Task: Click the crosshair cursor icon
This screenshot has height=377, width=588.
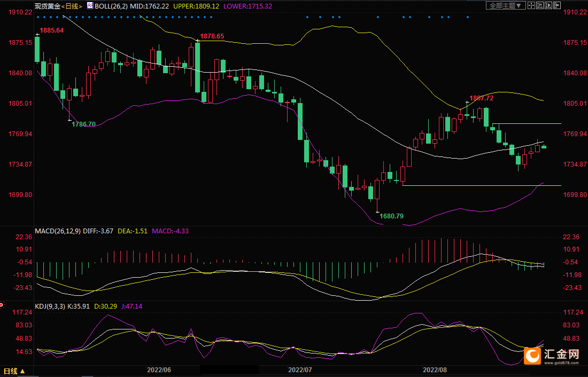Action: point(531,6)
